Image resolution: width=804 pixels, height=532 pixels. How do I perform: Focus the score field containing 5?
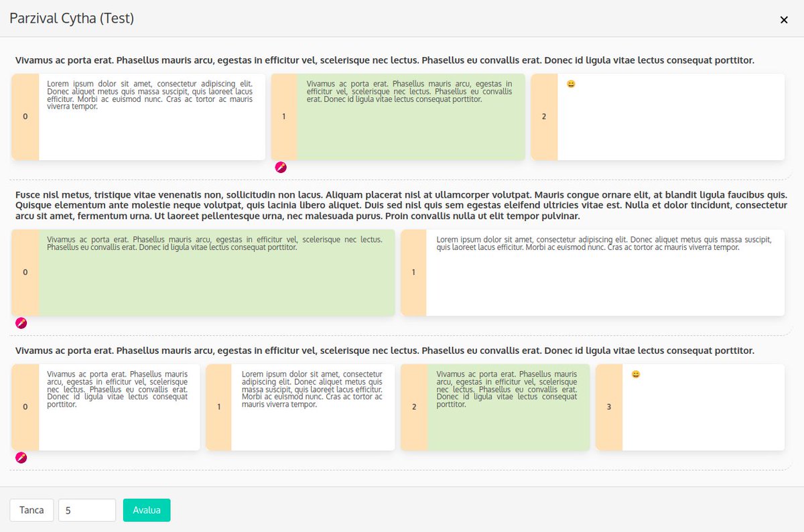pos(87,510)
